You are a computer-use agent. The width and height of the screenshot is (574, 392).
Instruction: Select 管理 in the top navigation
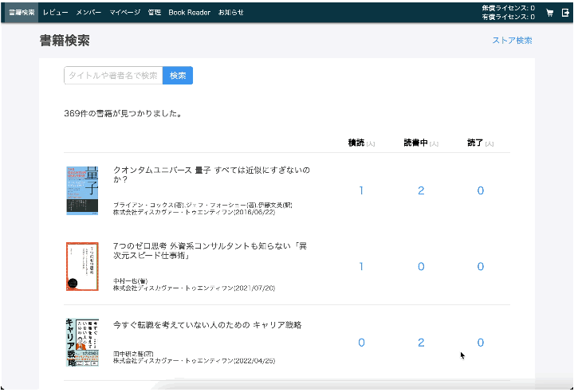154,13
